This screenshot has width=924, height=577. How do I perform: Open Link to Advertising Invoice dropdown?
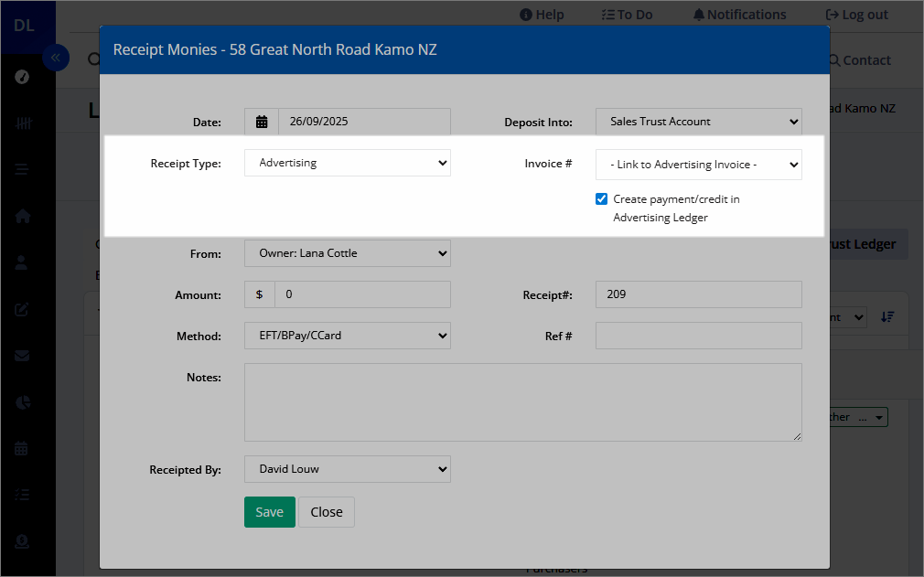click(x=698, y=165)
